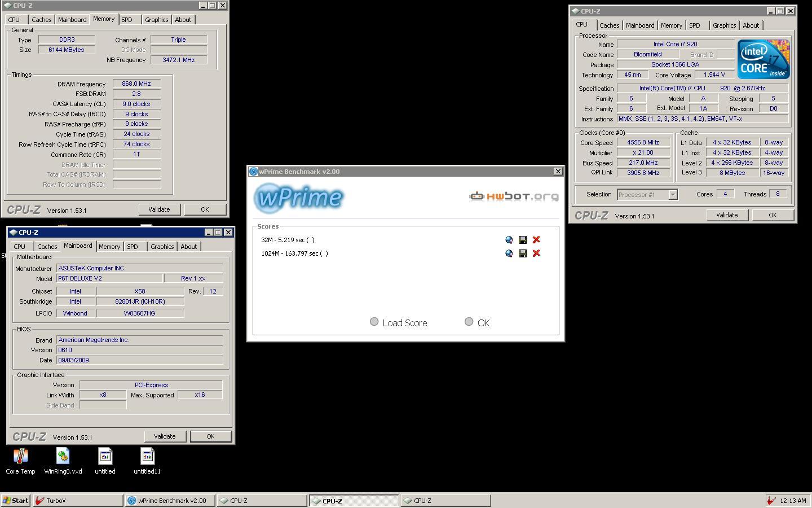Open Graphics tab in processor CPU-Z window
812x508 pixels.
[x=724, y=25]
